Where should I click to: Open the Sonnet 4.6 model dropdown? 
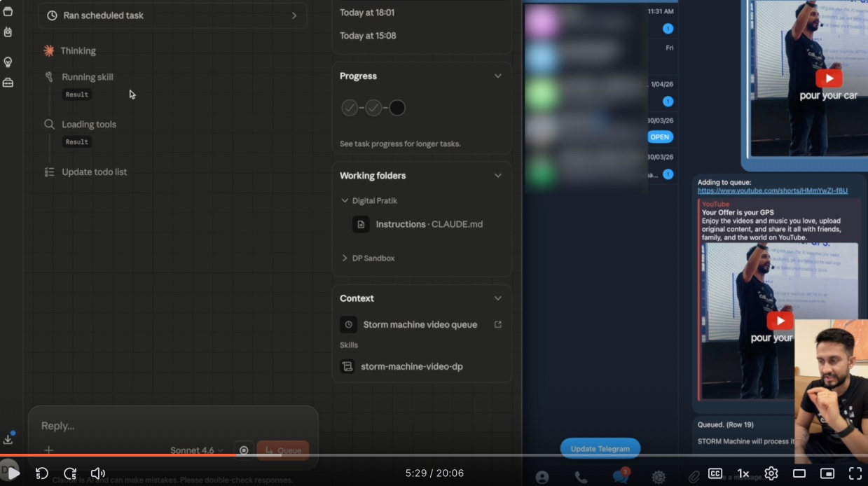click(x=197, y=450)
